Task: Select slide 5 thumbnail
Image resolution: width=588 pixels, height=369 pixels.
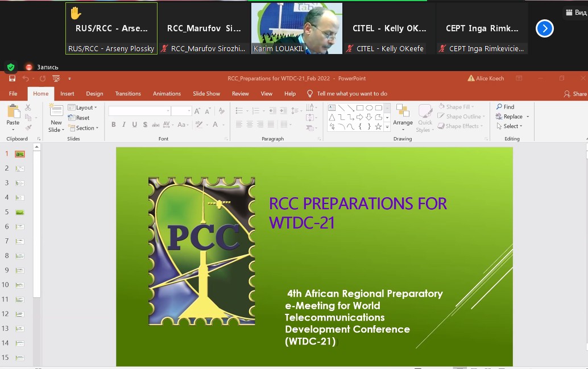Action: (19, 212)
